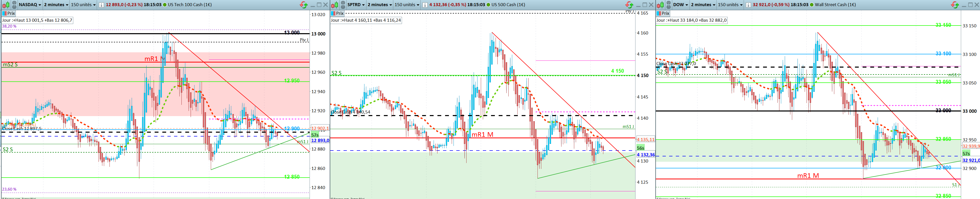Viewport: 980px width, 199px height.
Task: Click the blue 12 893,0 price tag on NASDAQ axis
Action: (320, 141)
